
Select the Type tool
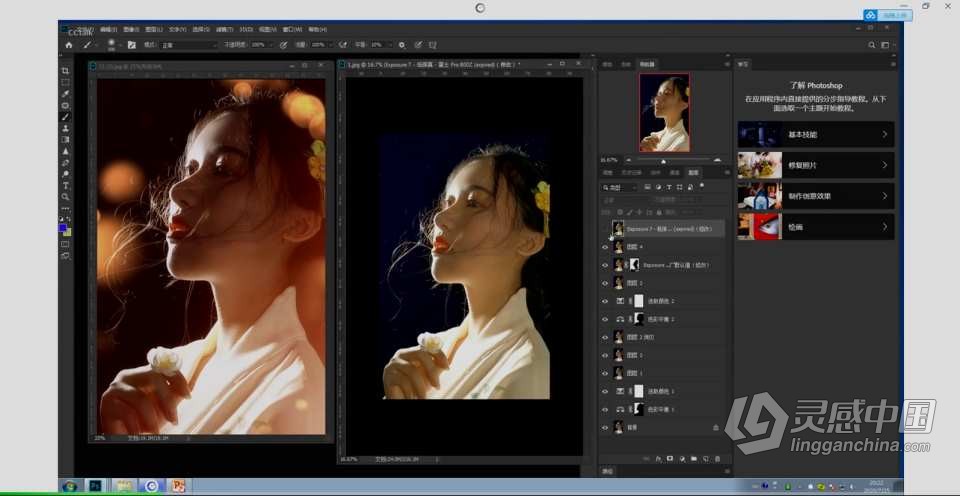tap(65, 186)
